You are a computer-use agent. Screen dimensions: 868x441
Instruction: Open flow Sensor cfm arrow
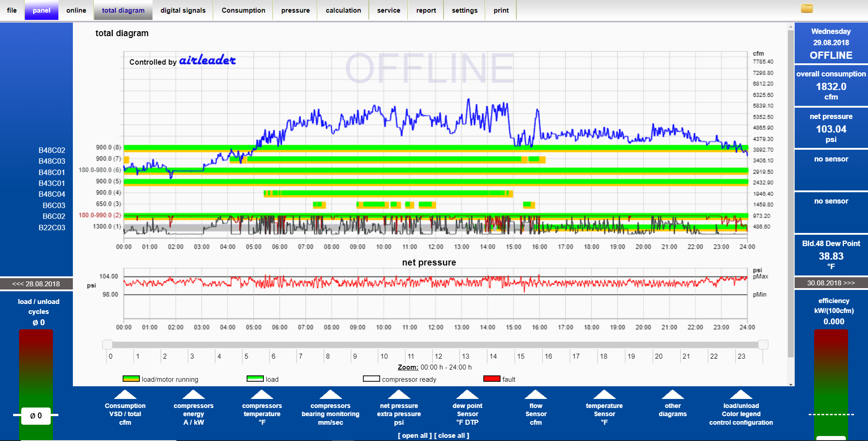point(536,394)
